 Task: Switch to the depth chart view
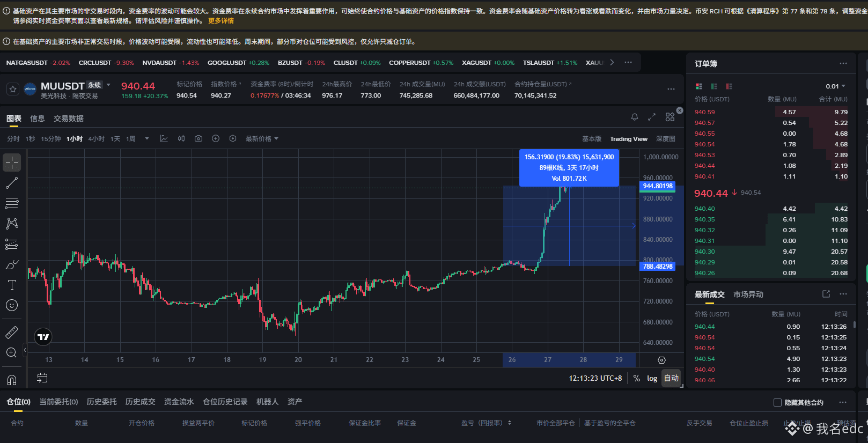pos(666,139)
